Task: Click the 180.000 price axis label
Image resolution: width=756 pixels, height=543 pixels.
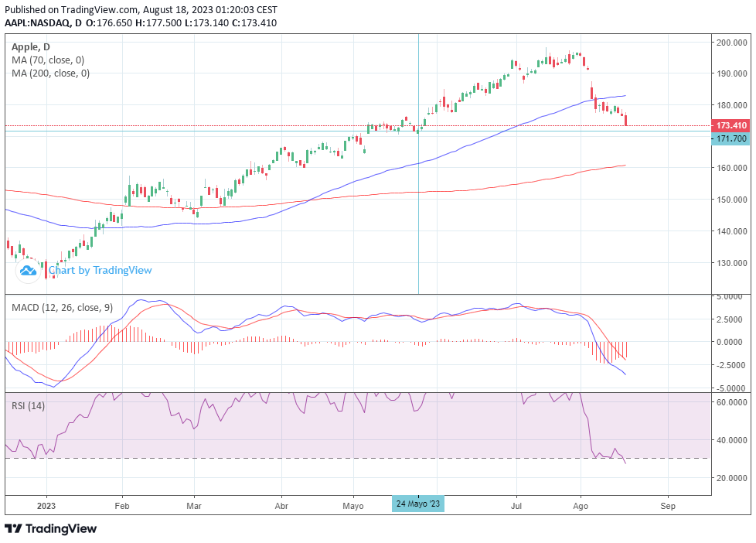Action: tap(732, 105)
